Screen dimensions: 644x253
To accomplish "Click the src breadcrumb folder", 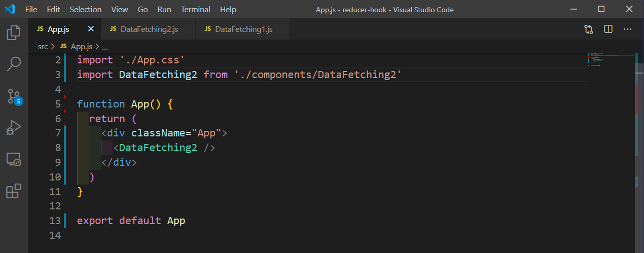I will (x=43, y=46).
